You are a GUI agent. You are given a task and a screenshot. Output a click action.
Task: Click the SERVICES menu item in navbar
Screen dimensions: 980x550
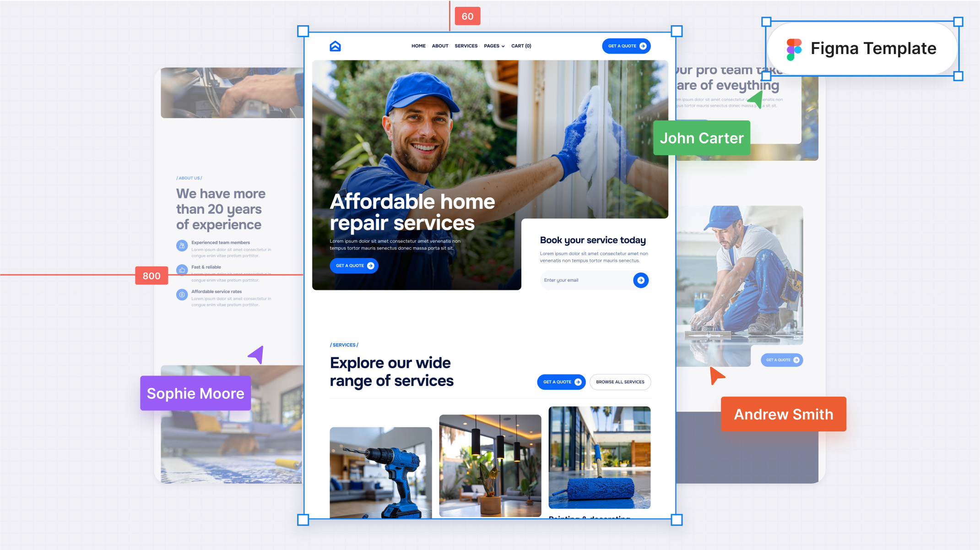(466, 46)
